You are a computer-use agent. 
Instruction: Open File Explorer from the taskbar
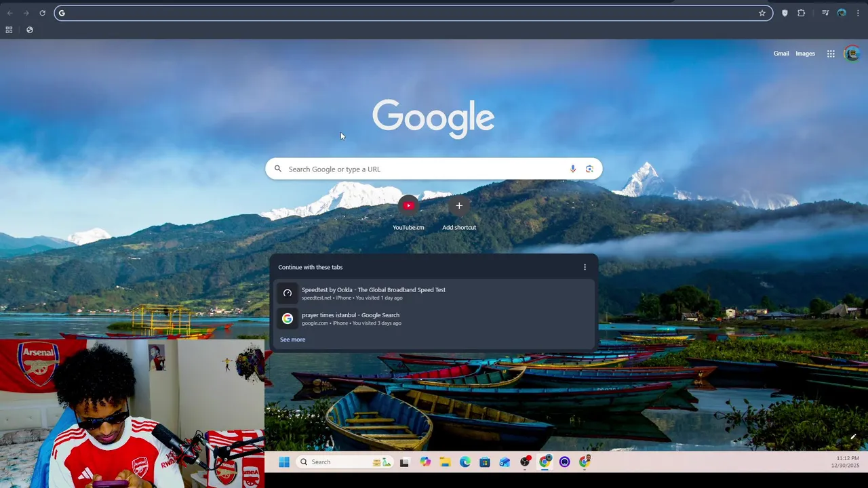click(445, 462)
